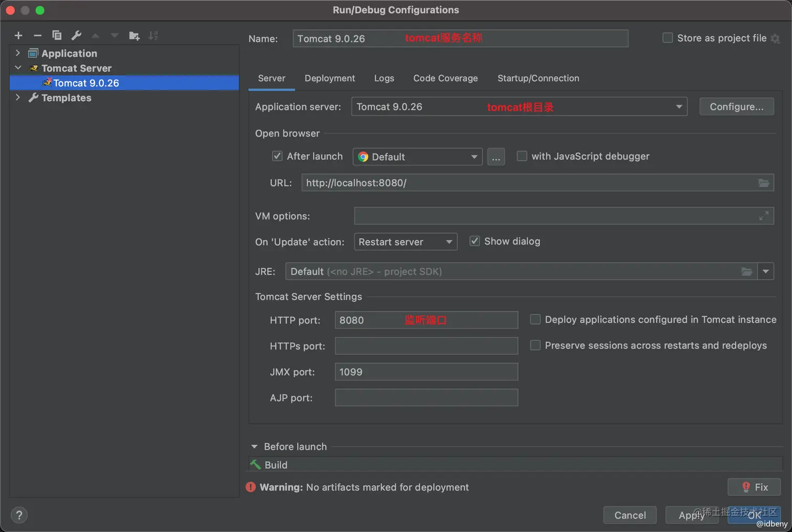This screenshot has height=532, width=792.
Task: Click the VM options input field
Action: tap(564, 216)
